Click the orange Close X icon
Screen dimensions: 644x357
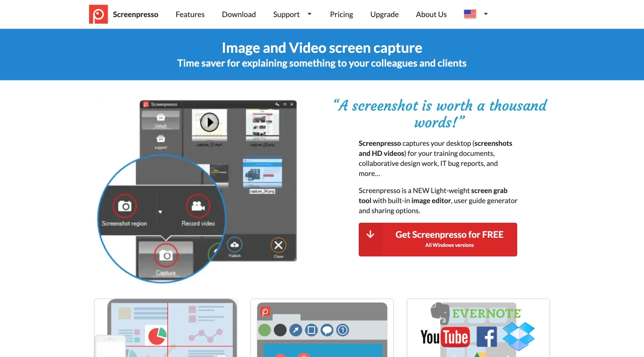(x=278, y=245)
